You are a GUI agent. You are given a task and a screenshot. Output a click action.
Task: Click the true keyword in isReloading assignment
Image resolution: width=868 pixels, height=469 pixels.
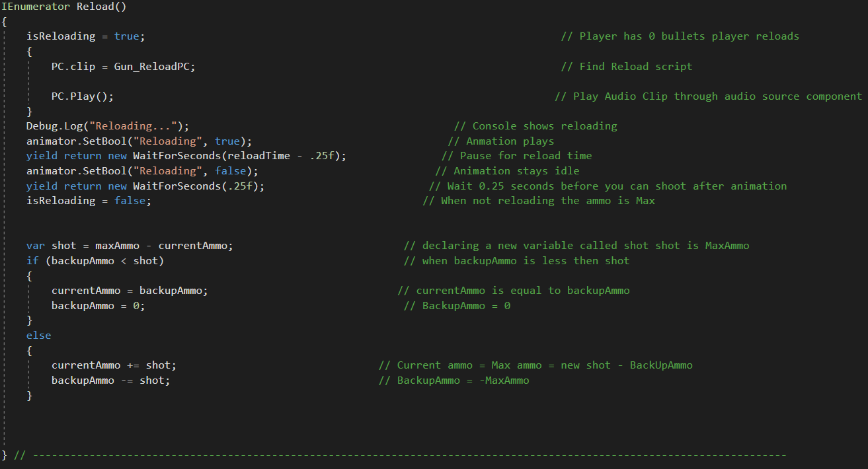tap(126, 36)
